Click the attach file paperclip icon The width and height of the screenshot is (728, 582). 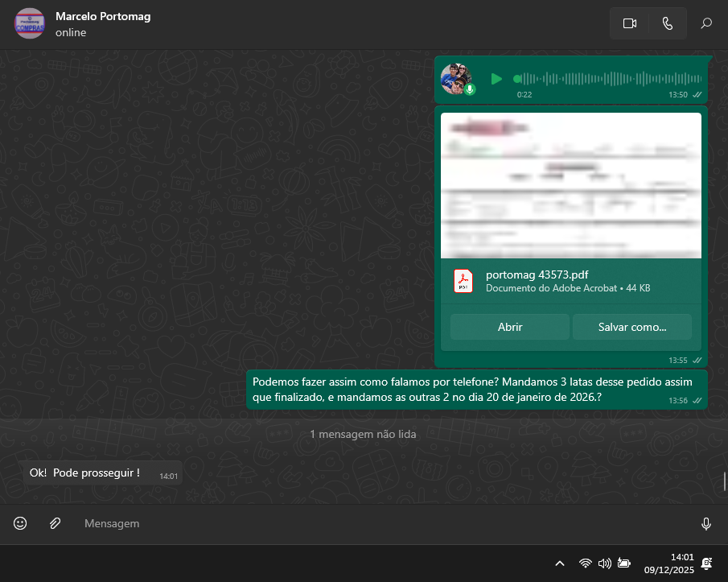[x=55, y=523]
